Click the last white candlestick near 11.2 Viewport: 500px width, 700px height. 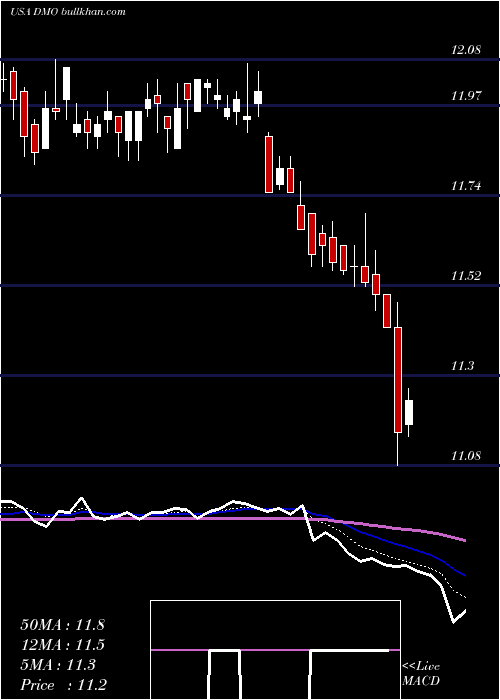tap(408, 412)
